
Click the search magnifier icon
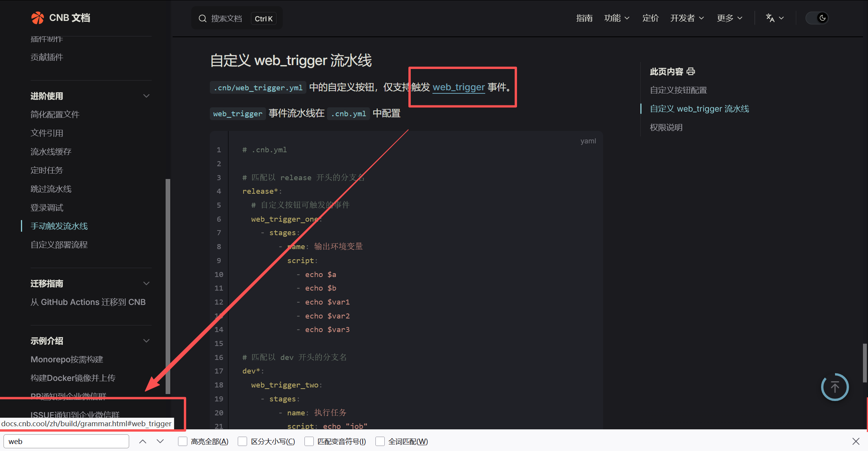tap(202, 19)
